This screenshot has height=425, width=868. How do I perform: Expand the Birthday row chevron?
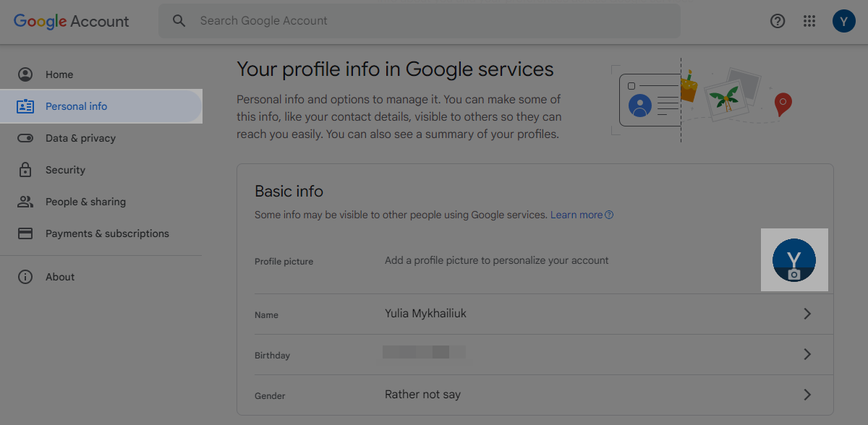point(807,354)
